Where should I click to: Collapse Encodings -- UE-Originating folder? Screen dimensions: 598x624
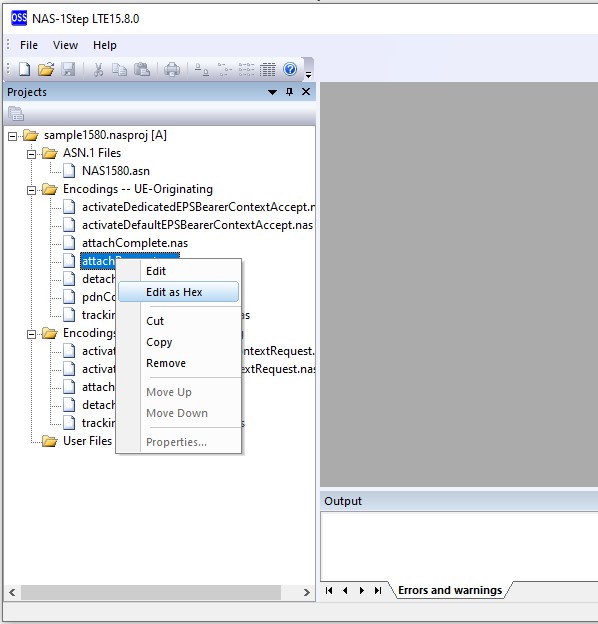point(31,190)
